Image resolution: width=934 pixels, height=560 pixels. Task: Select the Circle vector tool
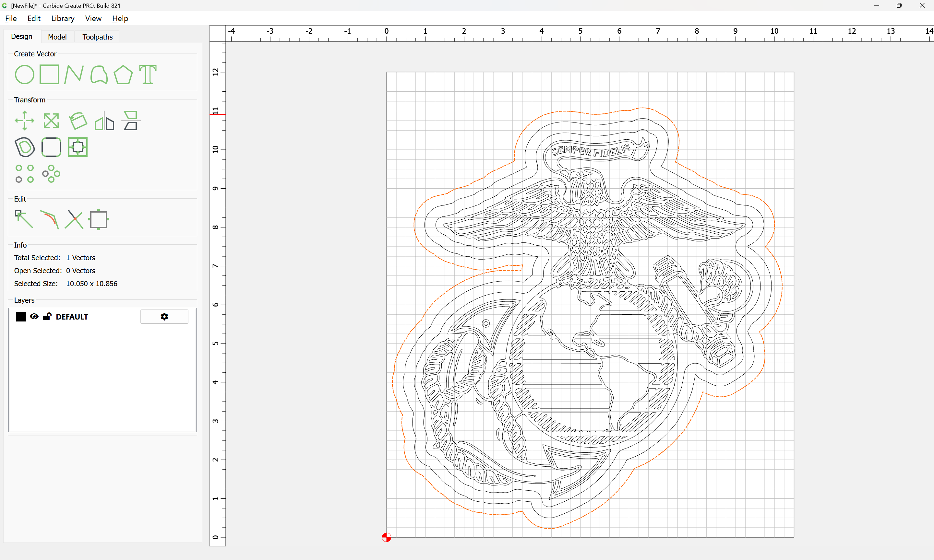pos(25,74)
